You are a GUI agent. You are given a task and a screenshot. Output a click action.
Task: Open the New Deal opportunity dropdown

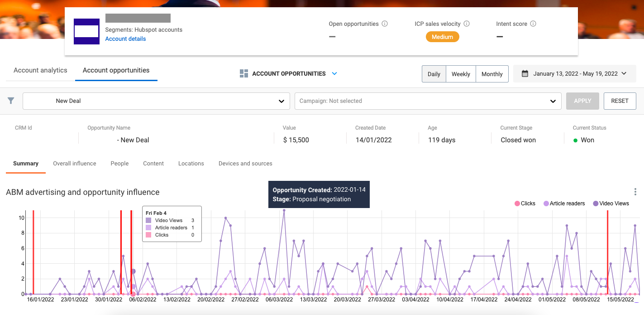pyautogui.click(x=156, y=101)
